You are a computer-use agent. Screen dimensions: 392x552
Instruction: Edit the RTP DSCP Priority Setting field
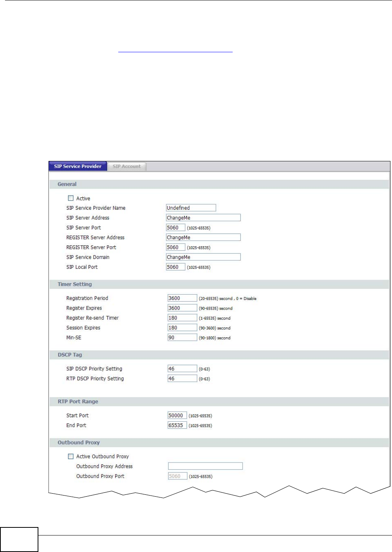tap(182, 378)
